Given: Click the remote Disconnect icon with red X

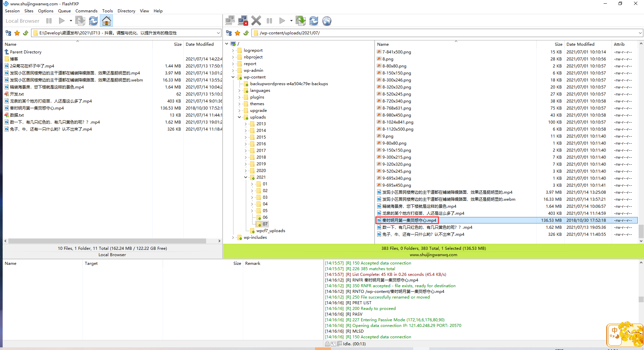Looking at the screenshot, I should (243, 21).
